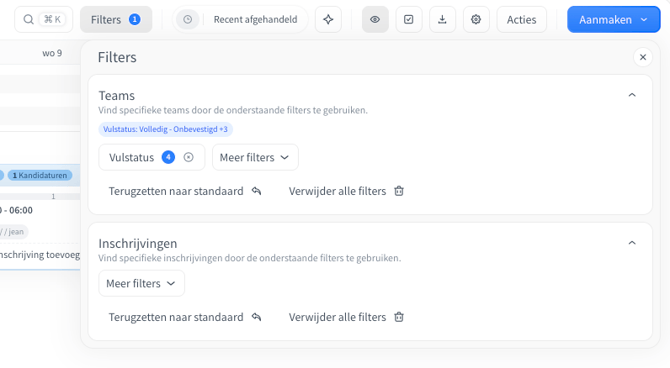Open Meer filters dropdown under Teams

click(x=255, y=157)
